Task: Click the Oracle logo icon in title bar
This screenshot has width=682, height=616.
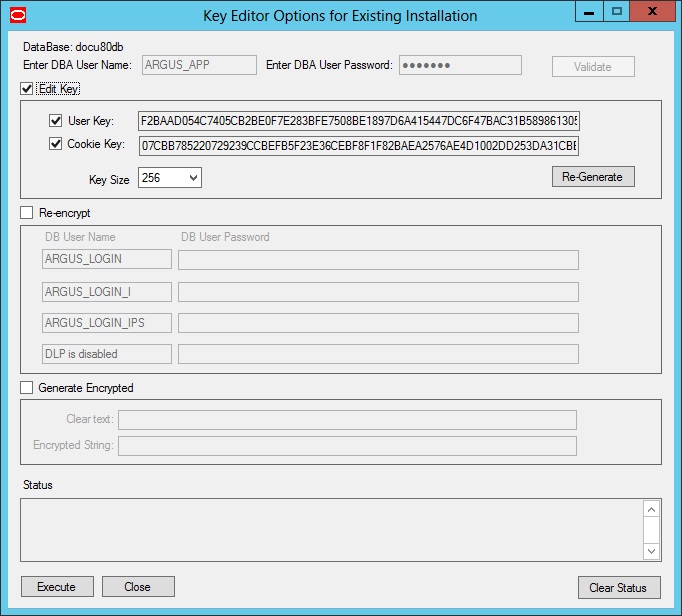Action: click(x=18, y=16)
